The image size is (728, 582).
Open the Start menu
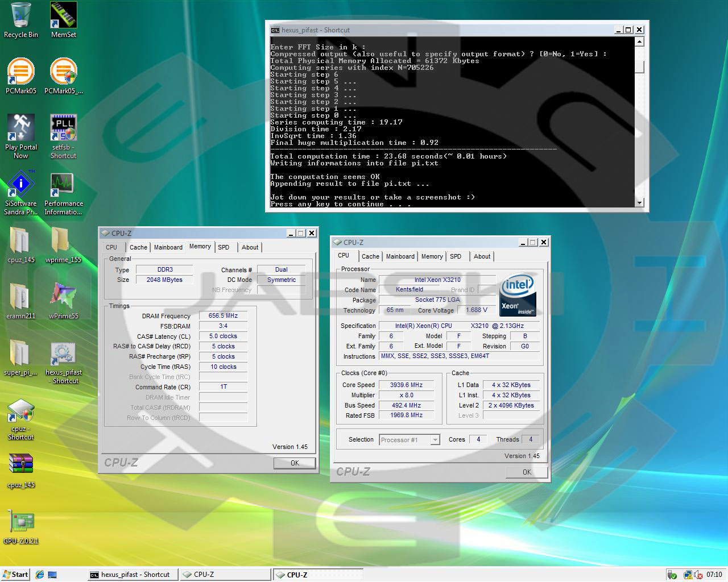click(15, 575)
